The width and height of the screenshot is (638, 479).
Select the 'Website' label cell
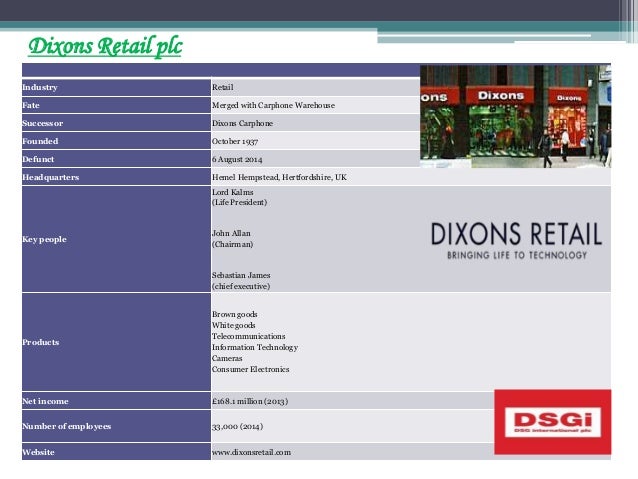(x=116, y=452)
